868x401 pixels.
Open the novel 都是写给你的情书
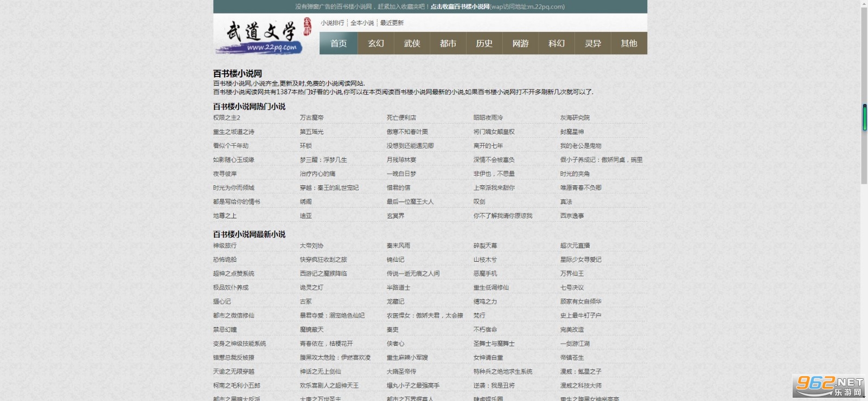click(x=237, y=202)
